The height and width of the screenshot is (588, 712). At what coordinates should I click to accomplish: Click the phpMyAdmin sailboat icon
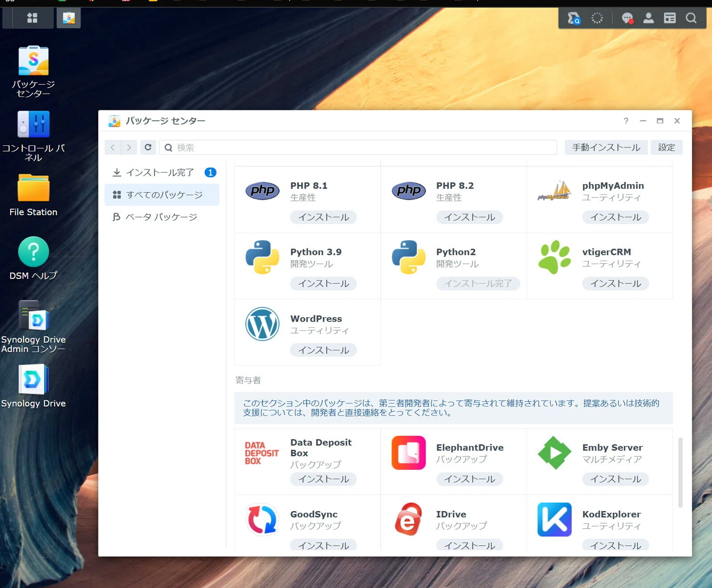[554, 191]
